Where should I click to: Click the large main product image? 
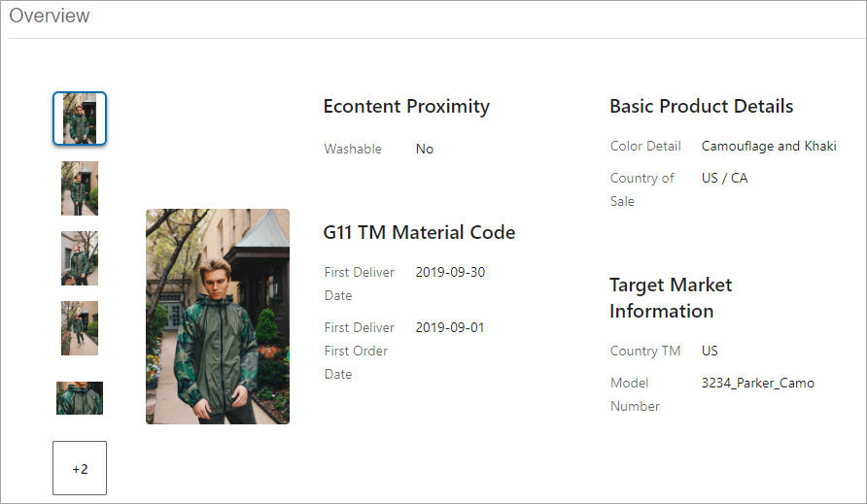click(x=218, y=317)
